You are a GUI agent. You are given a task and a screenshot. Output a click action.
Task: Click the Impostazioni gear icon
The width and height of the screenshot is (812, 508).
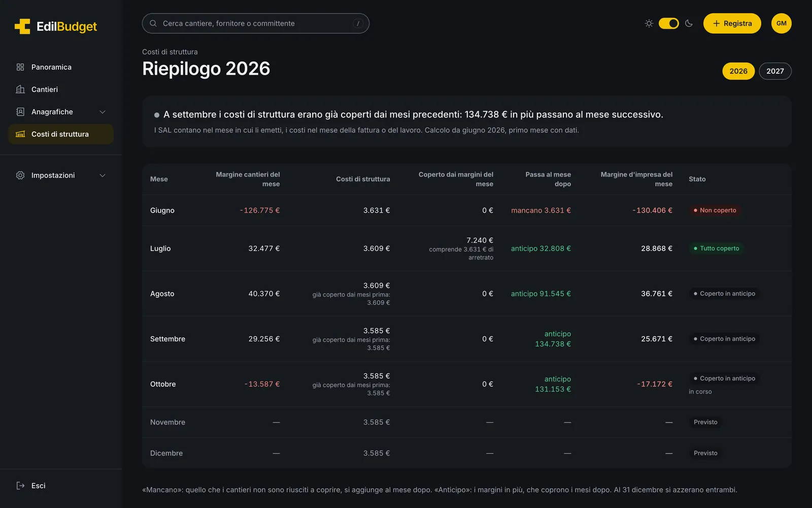(20, 175)
